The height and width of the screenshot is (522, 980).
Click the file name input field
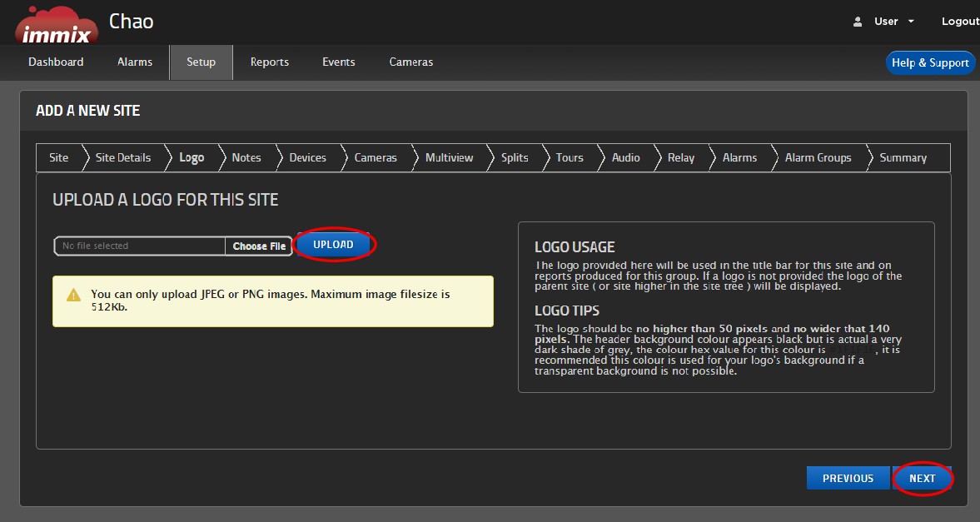pos(137,246)
